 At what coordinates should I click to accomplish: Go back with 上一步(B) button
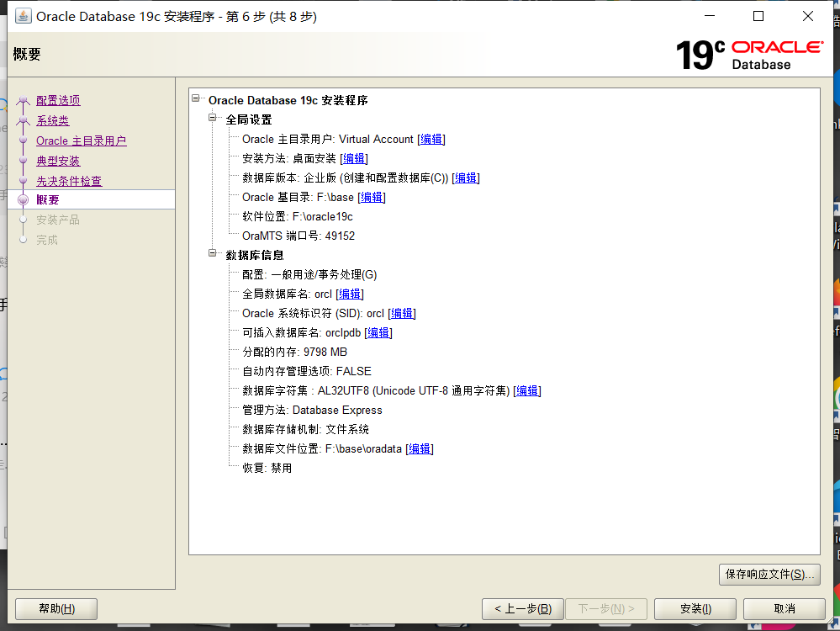pyautogui.click(x=523, y=609)
